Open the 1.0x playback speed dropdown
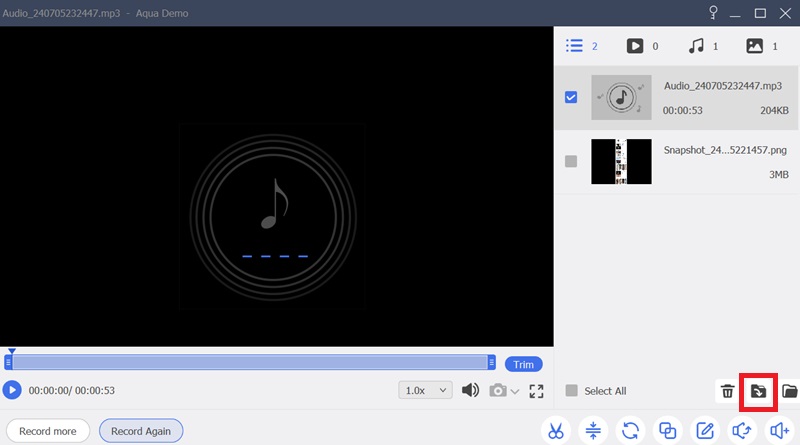Image resolution: width=800 pixels, height=445 pixels. [x=425, y=390]
